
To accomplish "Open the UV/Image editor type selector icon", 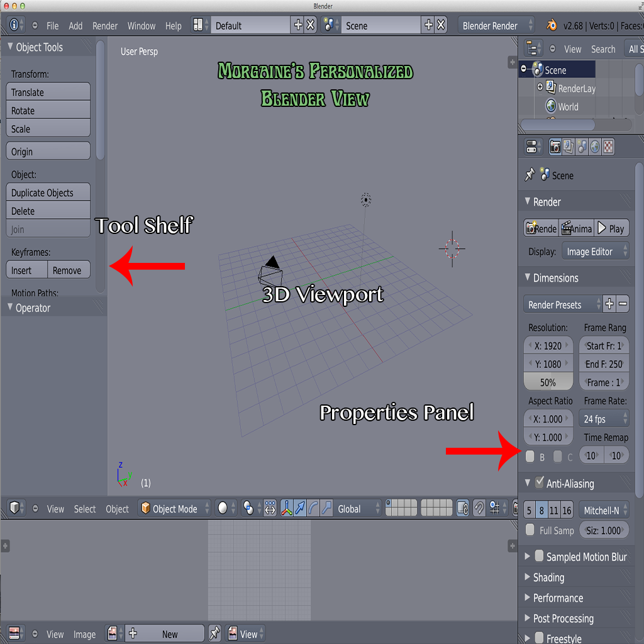I will (x=16, y=633).
